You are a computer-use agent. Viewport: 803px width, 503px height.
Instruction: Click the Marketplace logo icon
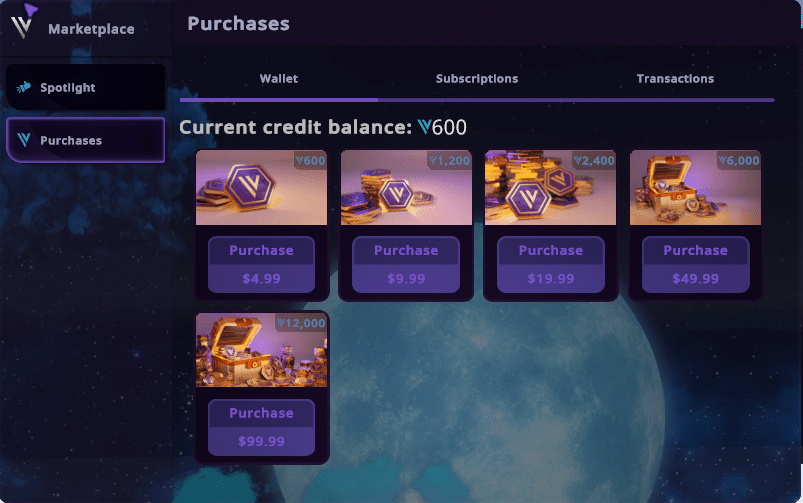pyautogui.click(x=24, y=20)
